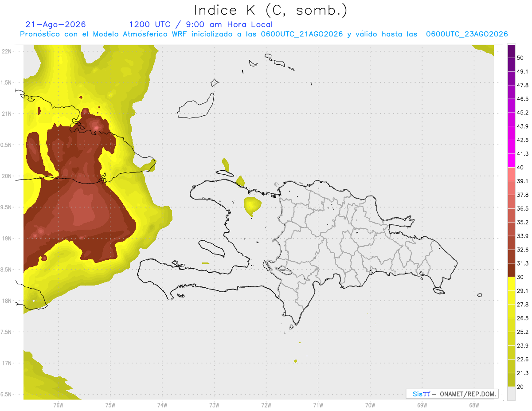The width and height of the screenshot is (532, 411).
Task: Click the legend color band between 20 and 21.3
Action: 512,380
